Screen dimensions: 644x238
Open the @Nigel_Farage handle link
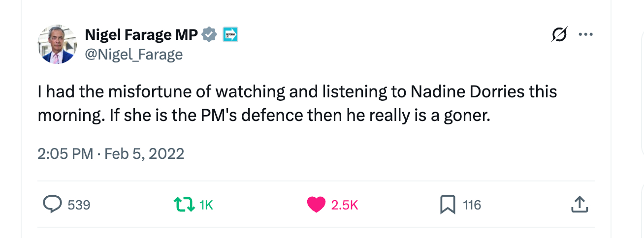pyautogui.click(x=133, y=54)
